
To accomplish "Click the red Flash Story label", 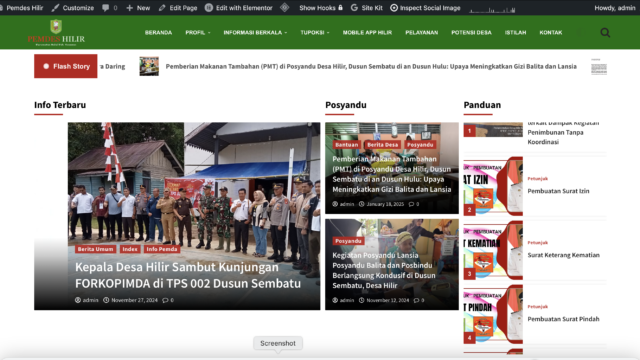I will [x=66, y=66].
